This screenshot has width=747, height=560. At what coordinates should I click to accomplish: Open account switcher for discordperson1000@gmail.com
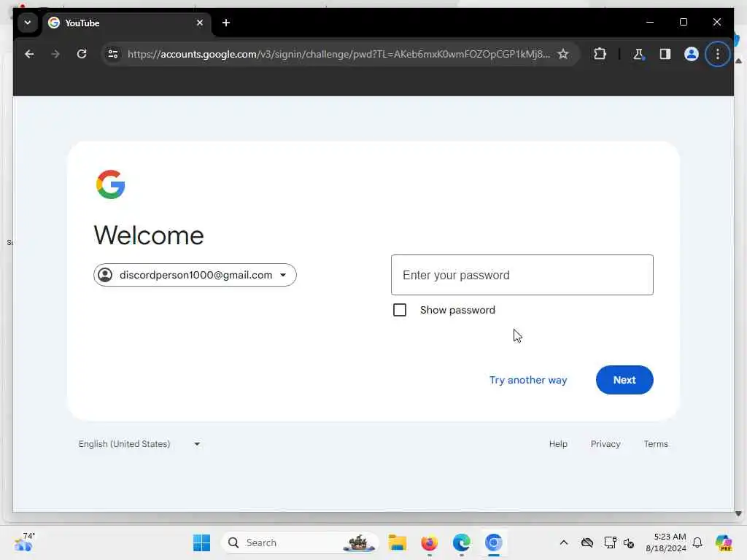(195, 275)
